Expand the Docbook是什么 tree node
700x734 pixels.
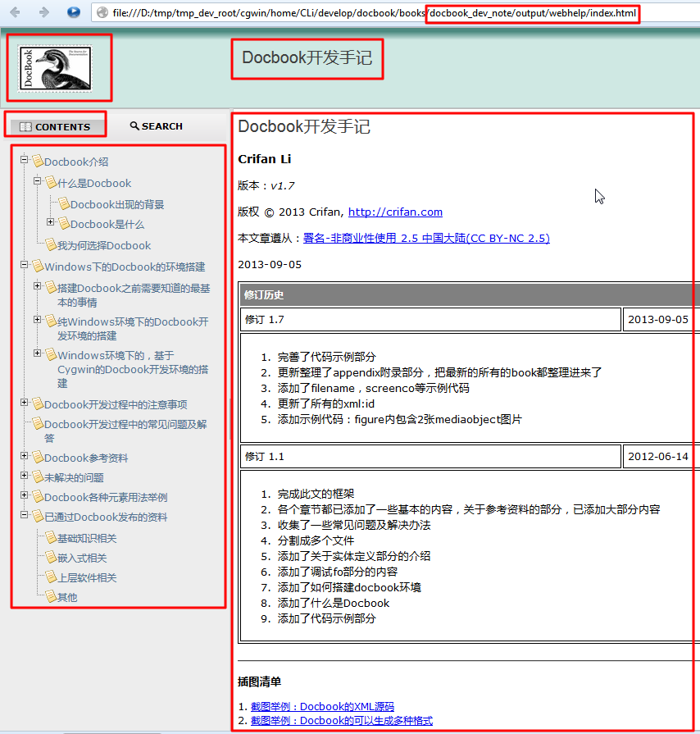(x=49, y=221)
